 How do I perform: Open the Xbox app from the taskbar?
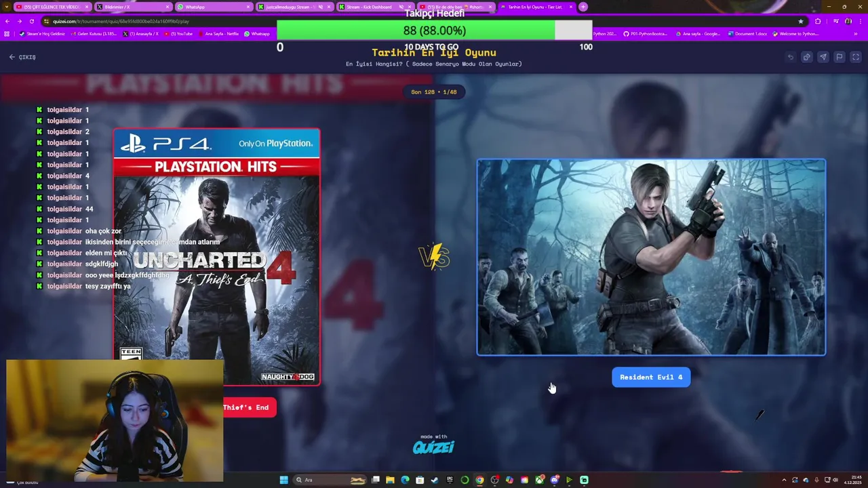point(539,480)
